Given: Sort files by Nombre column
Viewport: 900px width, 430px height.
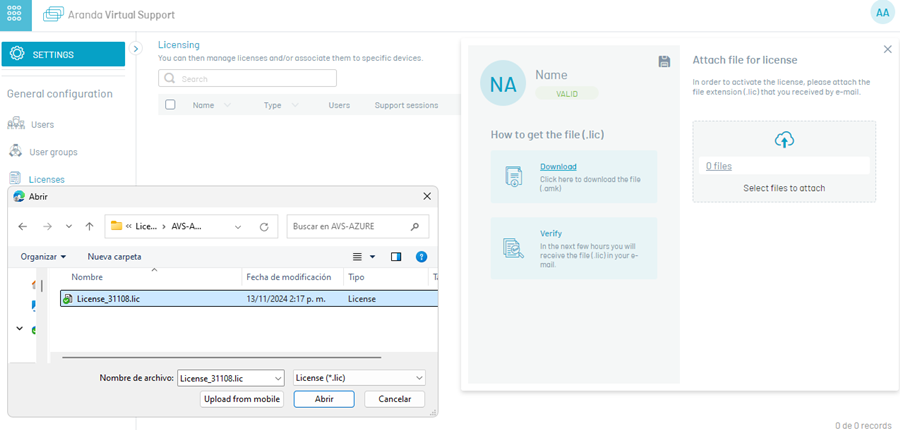Looking at the screenshot, I should 87,277.
